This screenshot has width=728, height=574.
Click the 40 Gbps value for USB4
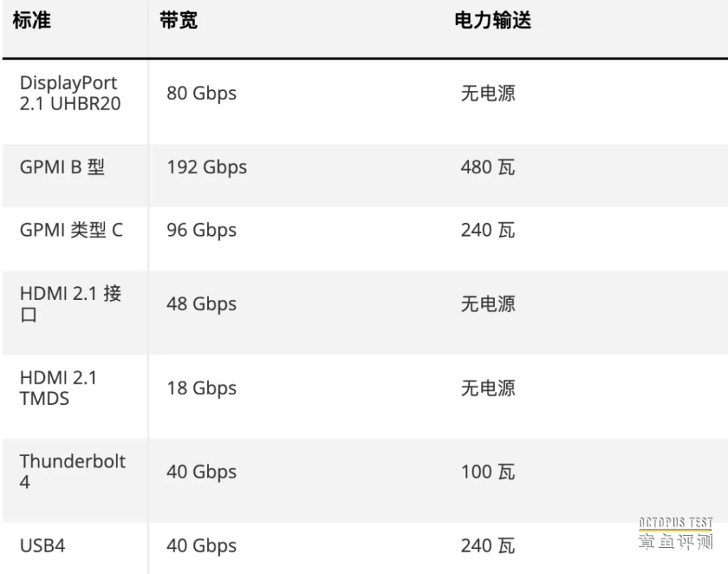pos(201,546)
